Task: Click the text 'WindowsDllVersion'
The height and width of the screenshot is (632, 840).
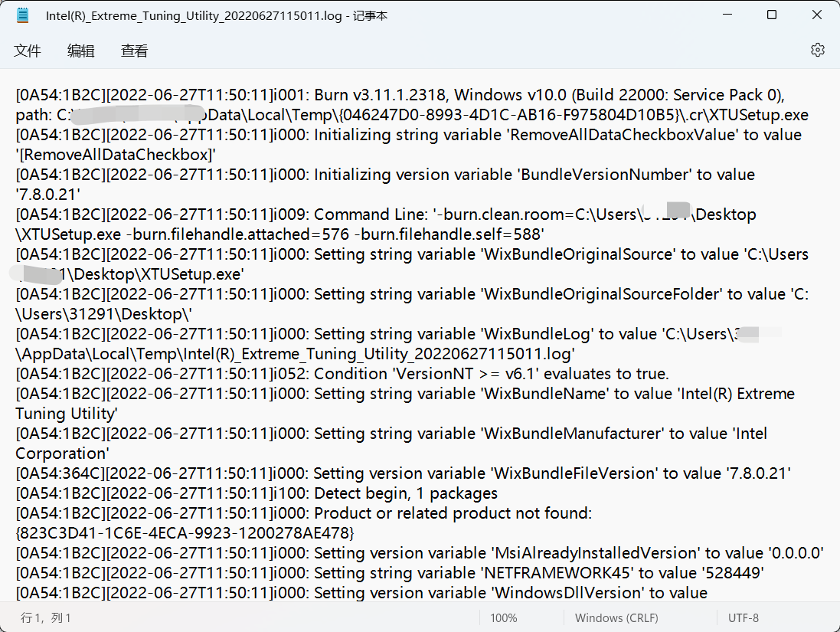Action: point(568,592)
